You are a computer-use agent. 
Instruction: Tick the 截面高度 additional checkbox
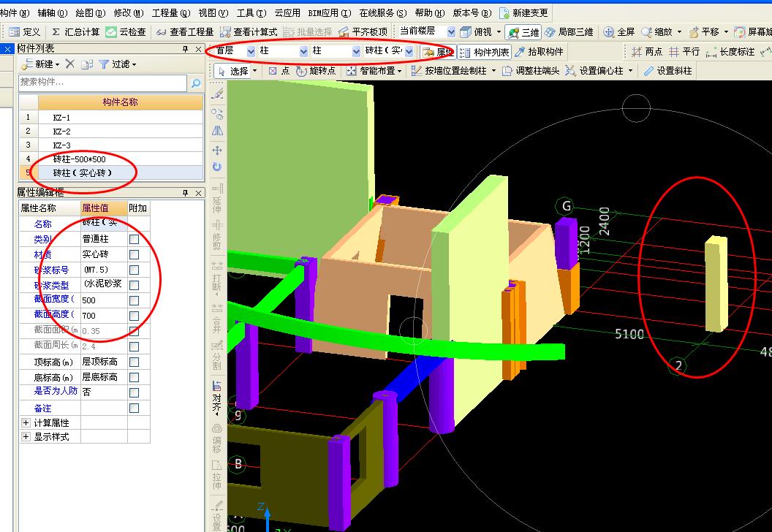tap(134, 316)
